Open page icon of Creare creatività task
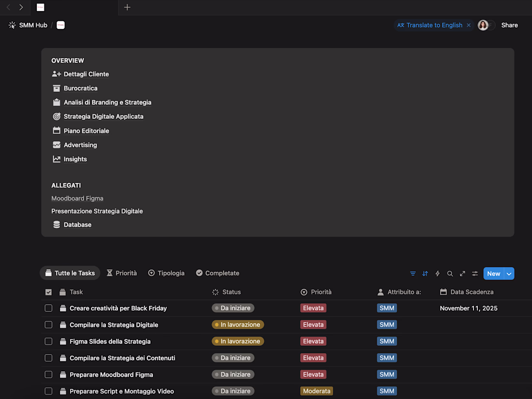532x399 pixels. [x=63, y=308]
